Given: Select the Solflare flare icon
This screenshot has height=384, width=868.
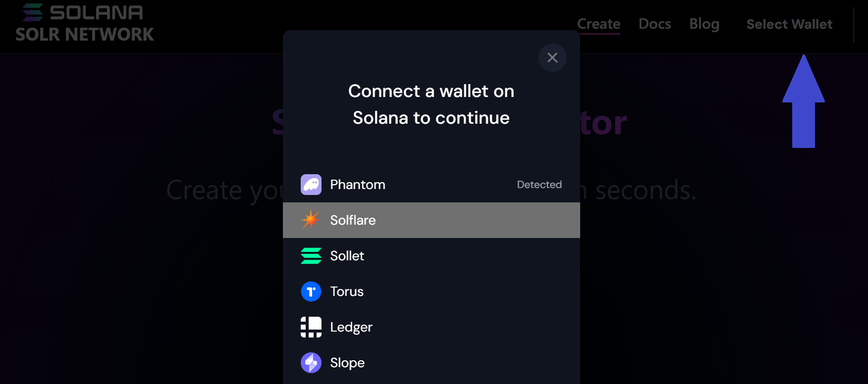Looking at the screenshot, I should (311, 220).
